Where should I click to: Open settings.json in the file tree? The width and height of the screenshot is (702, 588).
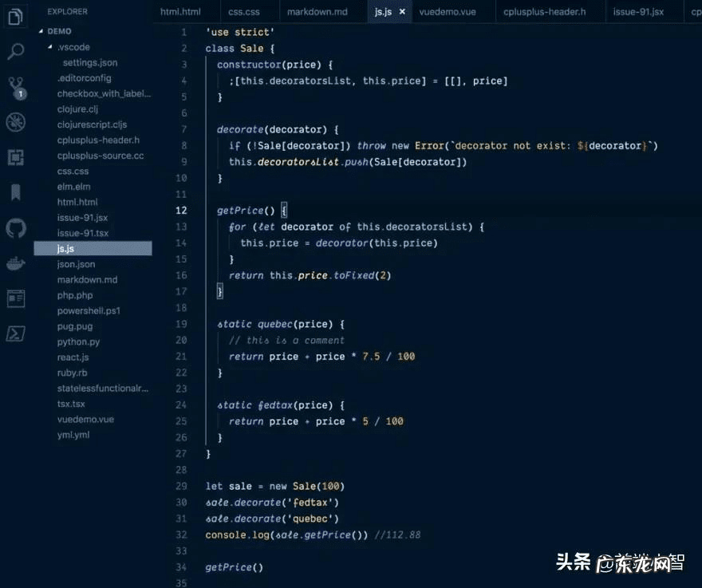[x=90, y=62]
